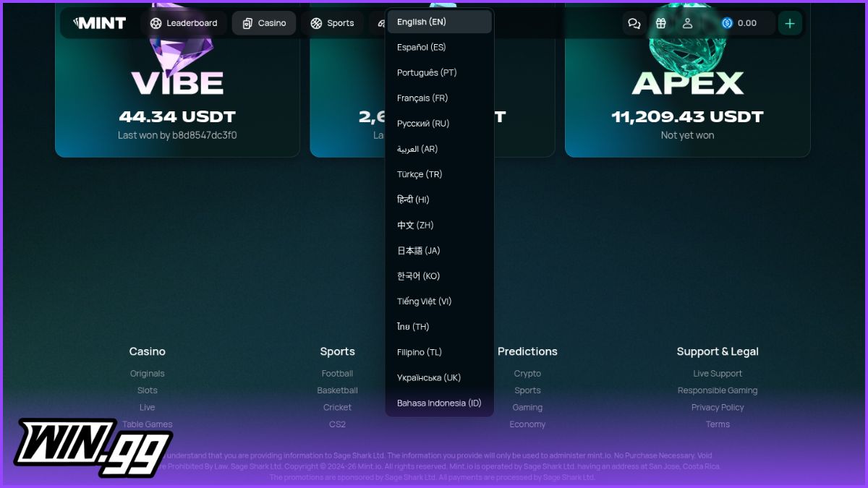Viewport: 868px width, 488px height.
Task: Open the Slots footer link
Action: click(x=147, y=390)
